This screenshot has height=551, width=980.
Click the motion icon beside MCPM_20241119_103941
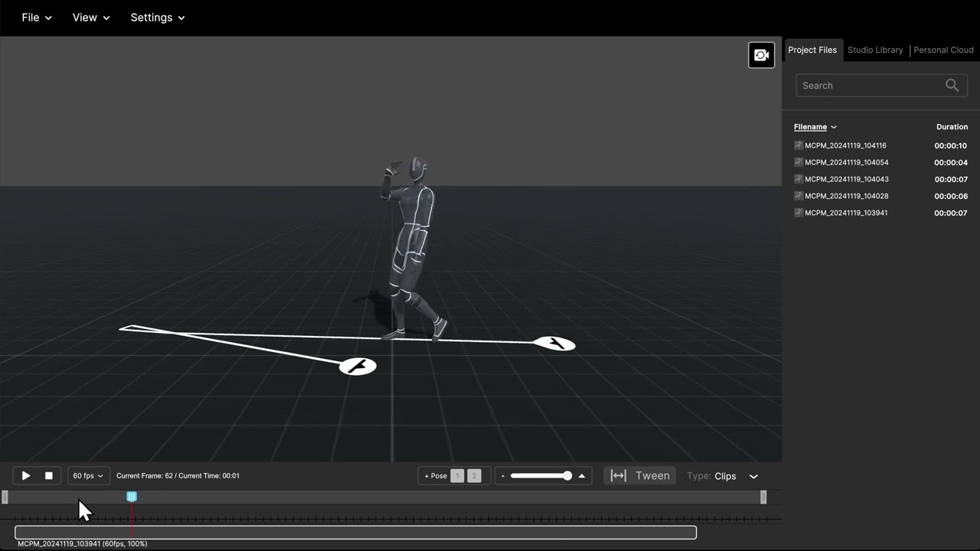(x=799, y=213)
